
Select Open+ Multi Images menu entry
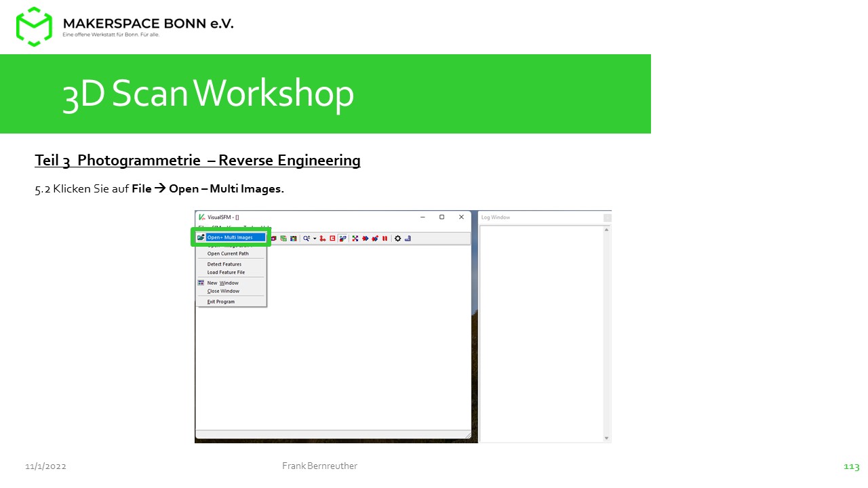coord(235,237)
